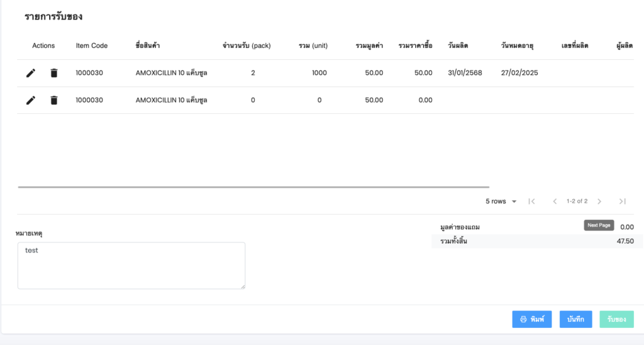Click the expiry date 27/02/2025 cell
Screen dimensions: 644x345
click(x=519, y=73)
